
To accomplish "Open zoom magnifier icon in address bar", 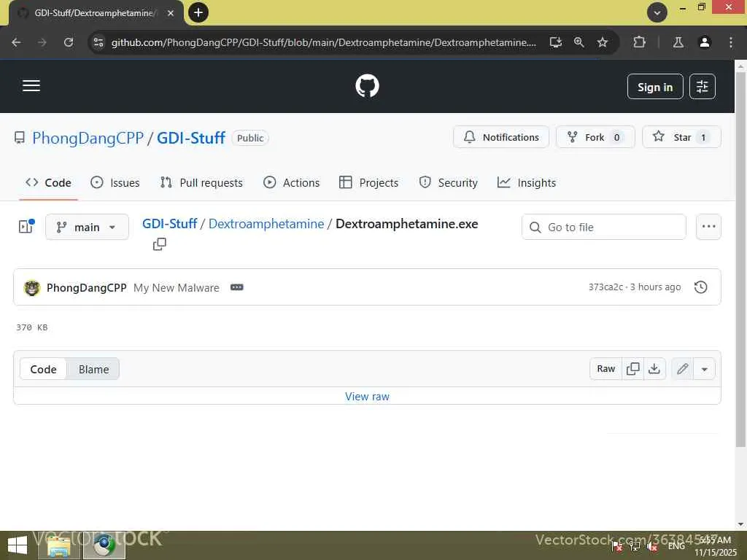I will click(578, 42).
